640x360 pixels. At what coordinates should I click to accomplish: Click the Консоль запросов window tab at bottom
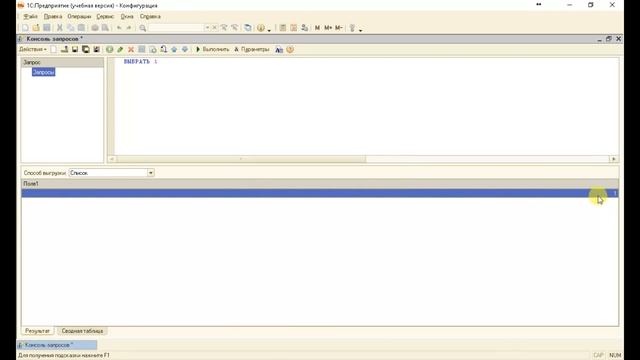click(57, 345)
